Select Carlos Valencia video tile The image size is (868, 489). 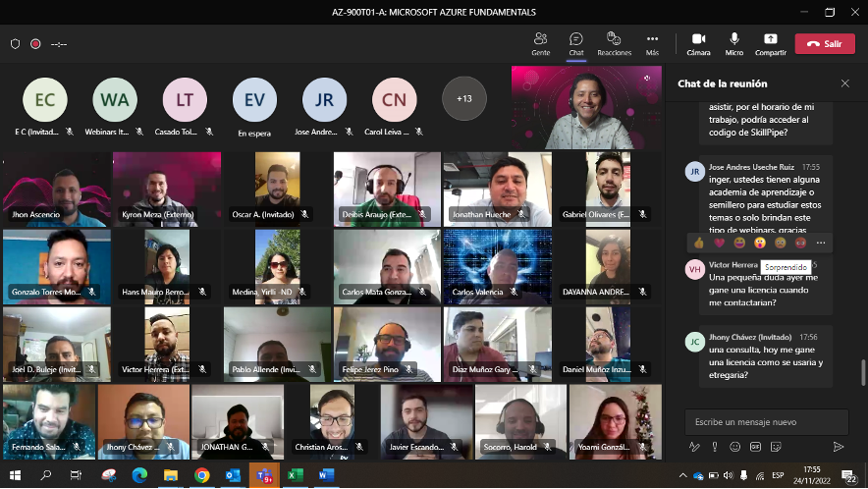pos(498,267)
